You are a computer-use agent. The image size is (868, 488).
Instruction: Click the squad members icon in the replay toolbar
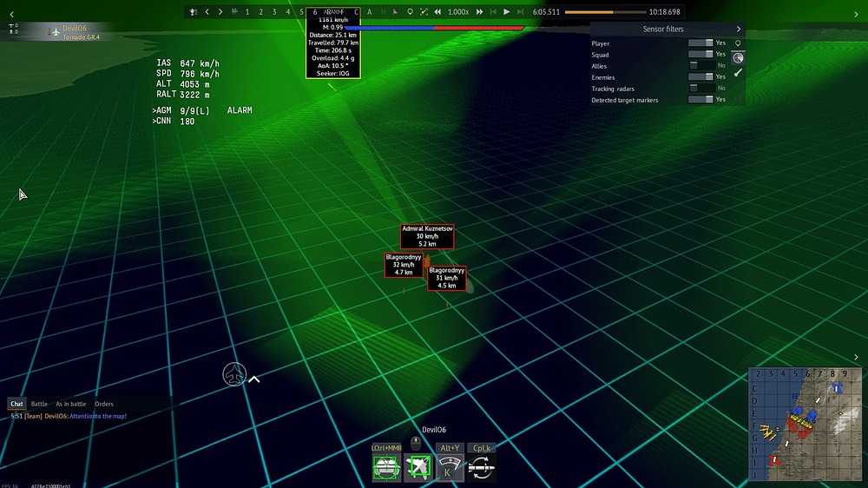pos(234,11)
